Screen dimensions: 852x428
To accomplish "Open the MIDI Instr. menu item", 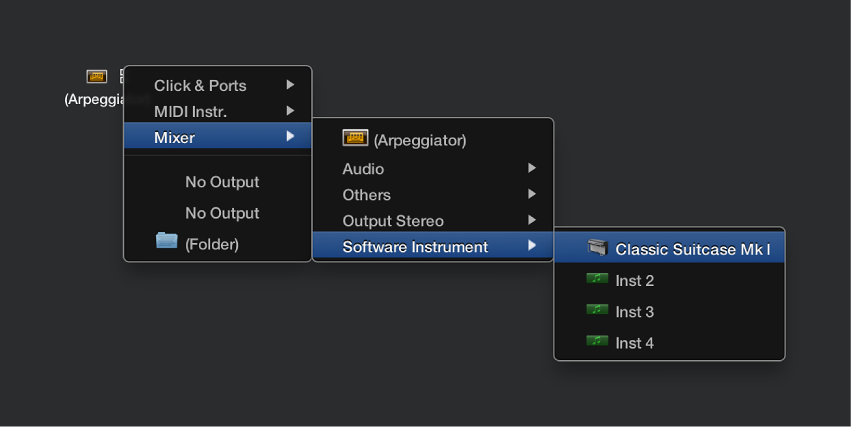I will tap(218, 111).
